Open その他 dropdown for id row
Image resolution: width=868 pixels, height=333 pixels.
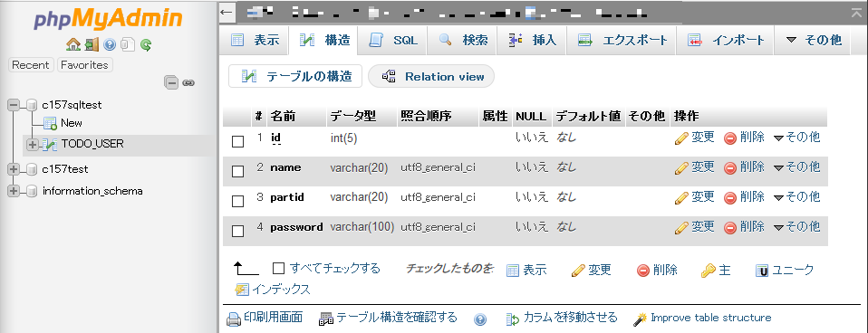click(x=796, y=138)
